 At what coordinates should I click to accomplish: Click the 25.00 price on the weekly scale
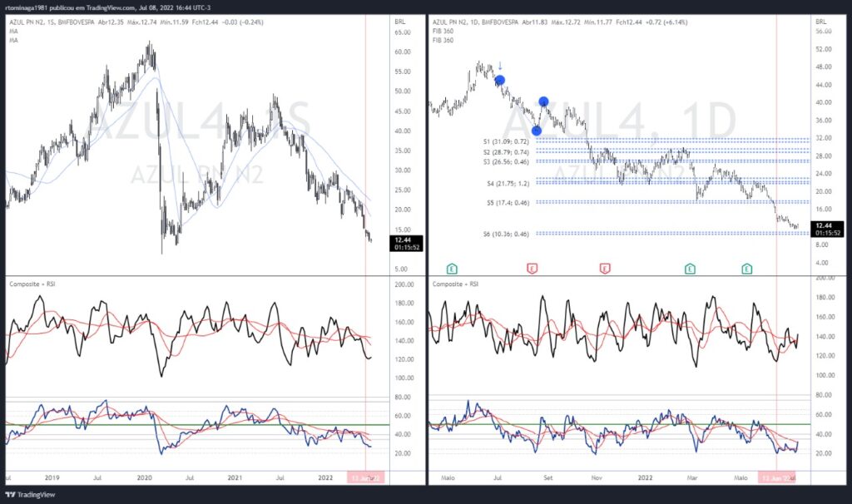click(x=403, y=190)
